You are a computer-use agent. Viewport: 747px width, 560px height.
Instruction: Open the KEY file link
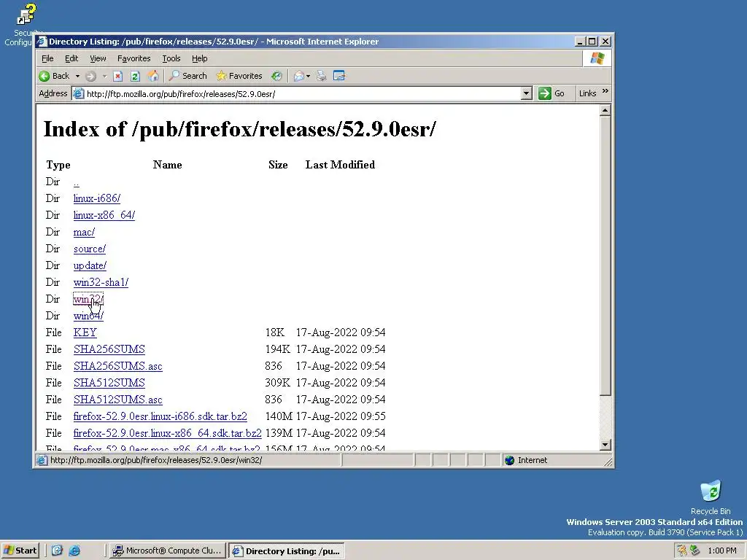tap(85, 332)
